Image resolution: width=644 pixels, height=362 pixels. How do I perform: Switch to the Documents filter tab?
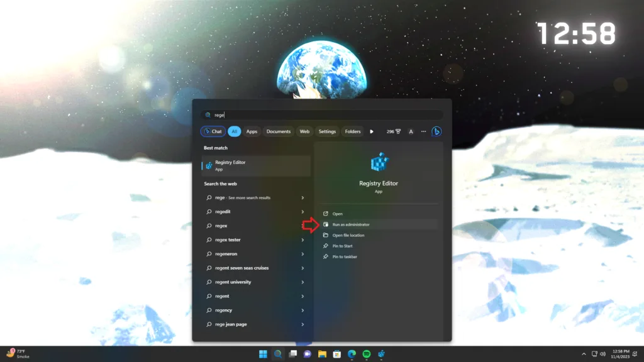(x=278, y=131)
